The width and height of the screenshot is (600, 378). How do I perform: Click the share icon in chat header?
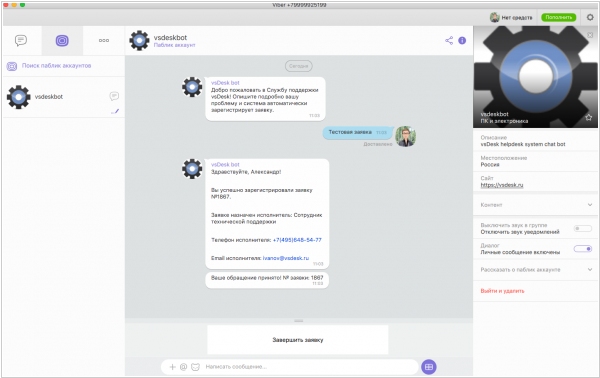449,41
